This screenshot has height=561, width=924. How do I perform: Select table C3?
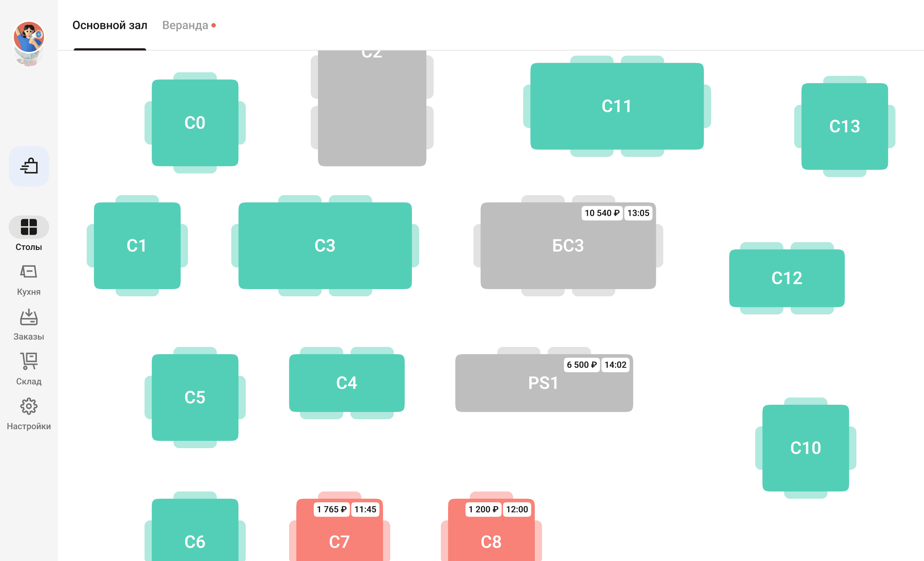tap(325, 246)
